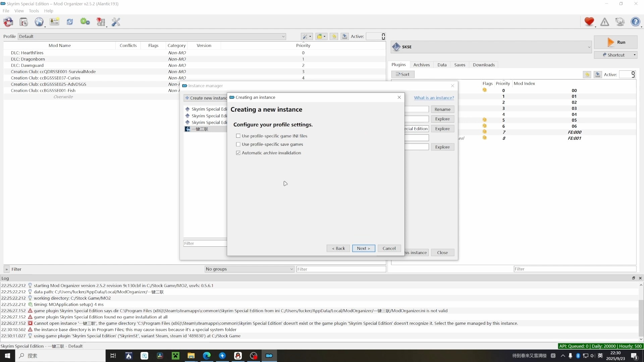The height and width of the screenshot is (362, 644).
Task: Click the Next > button
Action: tap(363, 248)
